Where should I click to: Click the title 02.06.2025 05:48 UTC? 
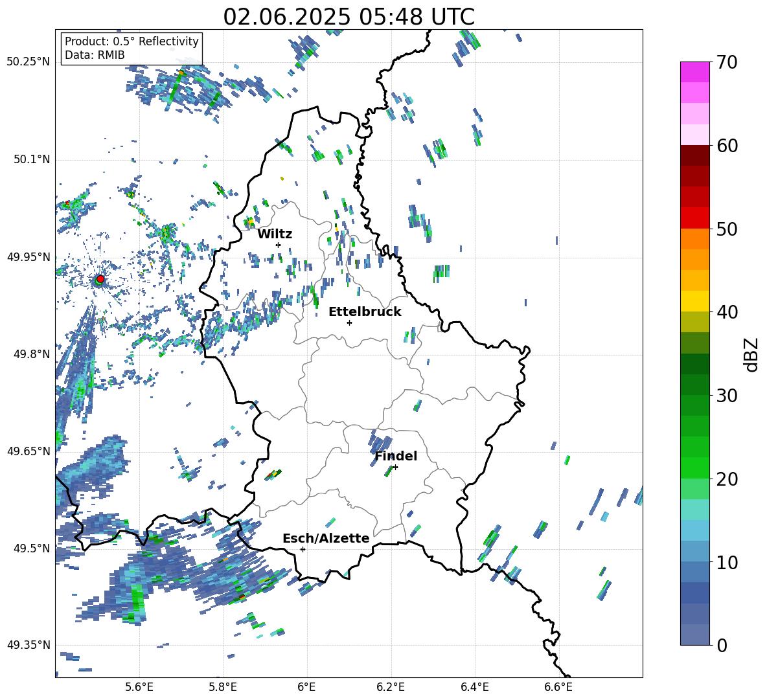click(x=349, y=17)
